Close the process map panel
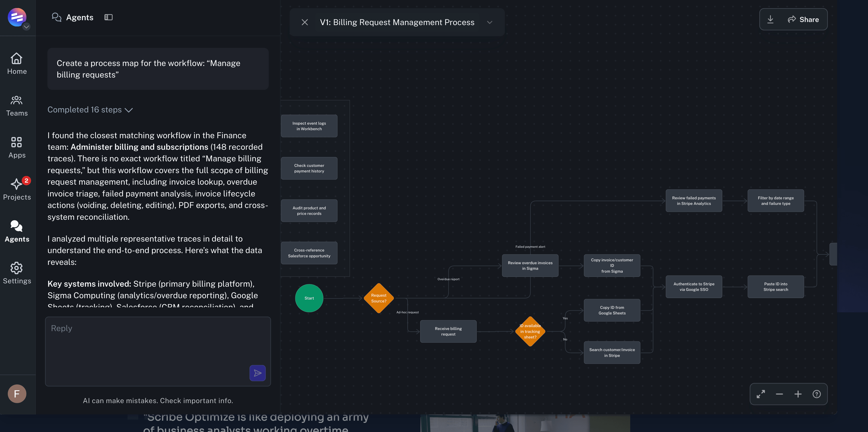The height and width of the screenshot is (432, 868). point(305,22)
